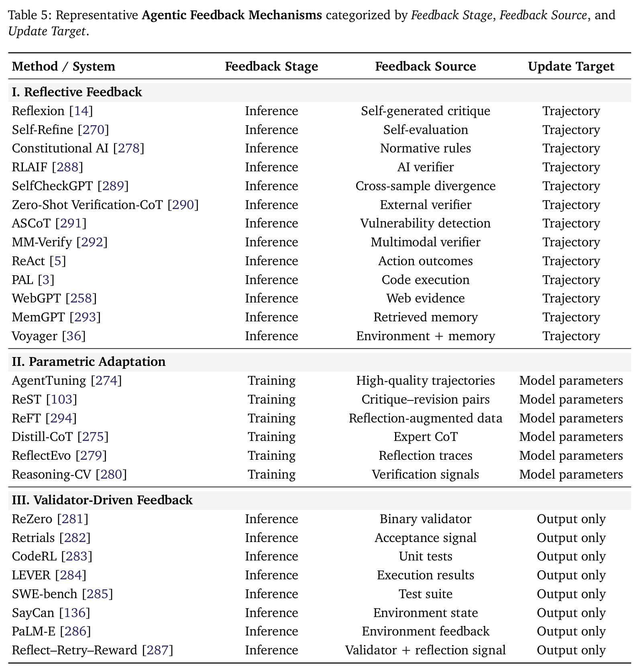Click reference 3 beside PAL

(x=46, y=280)
